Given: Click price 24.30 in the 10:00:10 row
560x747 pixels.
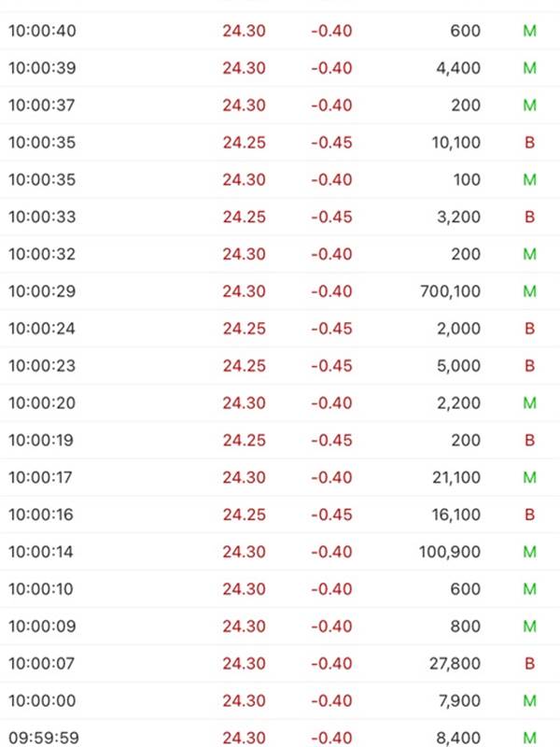Looking at the screenshot, I should (244, 589).
